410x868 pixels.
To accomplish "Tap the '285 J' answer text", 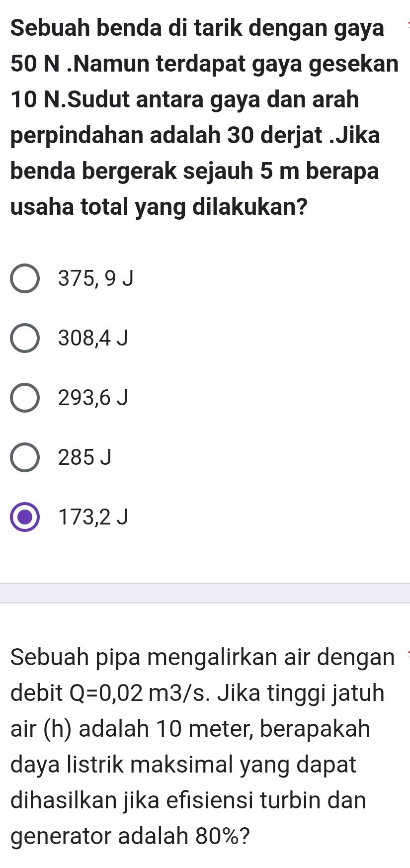I will (84, 457).
